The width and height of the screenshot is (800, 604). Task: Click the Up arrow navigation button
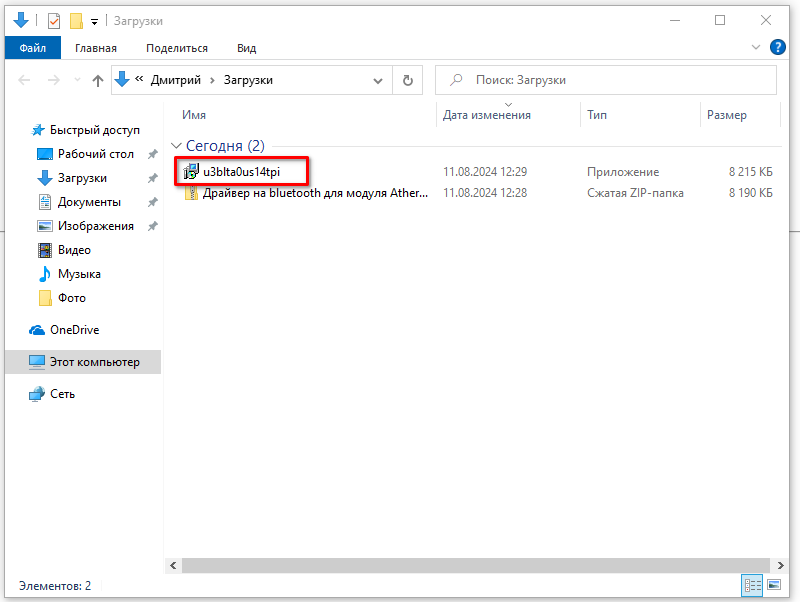click(98, 80)
